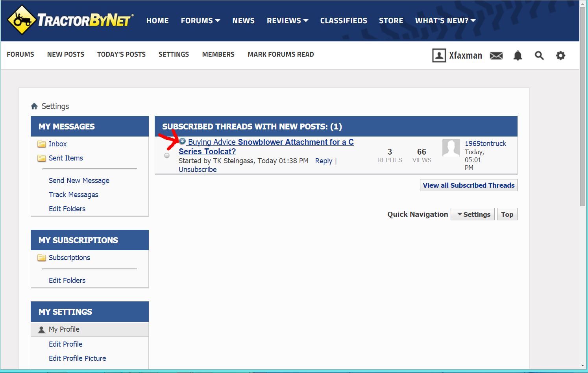Click the home breadcrumb icon
This screenshot has height=373, width=588.
[34, 106]
